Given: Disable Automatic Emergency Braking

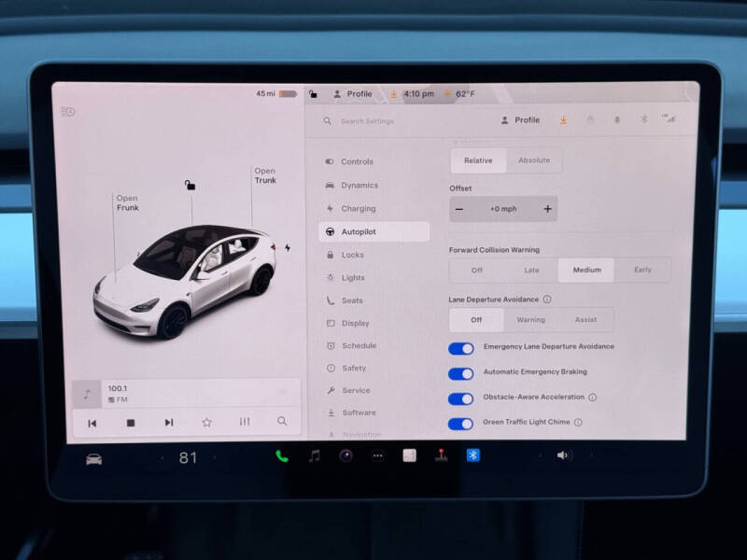Looking at the screenshot, I should [x=462, y=371].
